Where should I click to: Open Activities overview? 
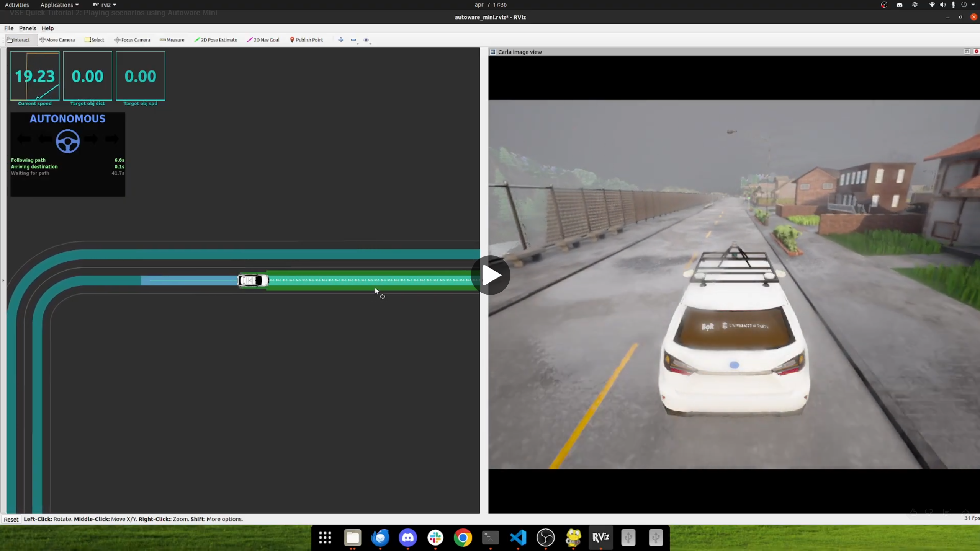coord(17,5)
